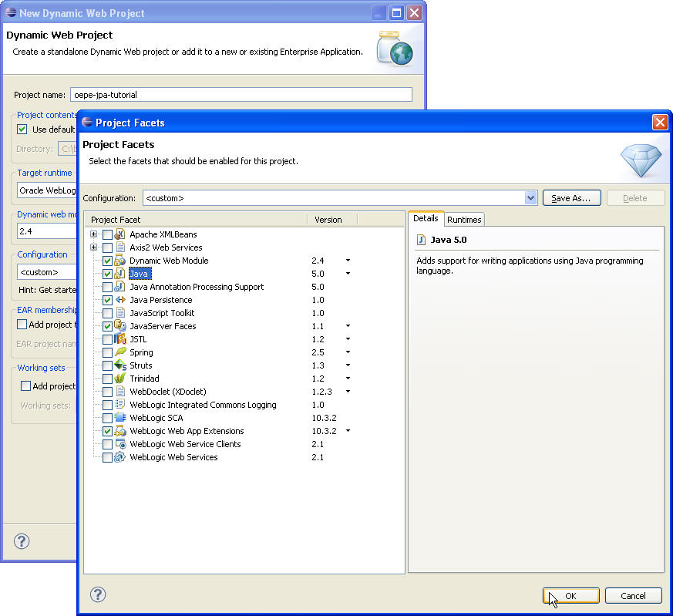Click the WebLogic SCA facet icon
673x616 pixels.
click(120, 418)
